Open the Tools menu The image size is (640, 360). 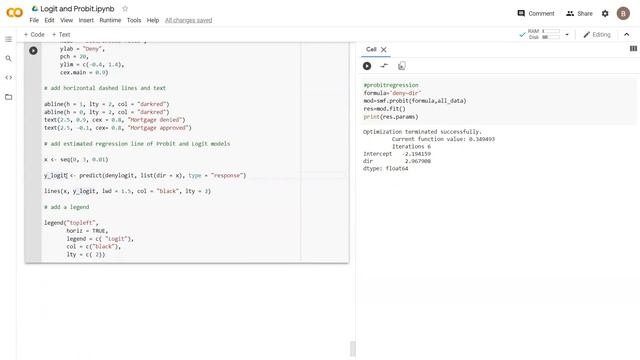[134, 20]
